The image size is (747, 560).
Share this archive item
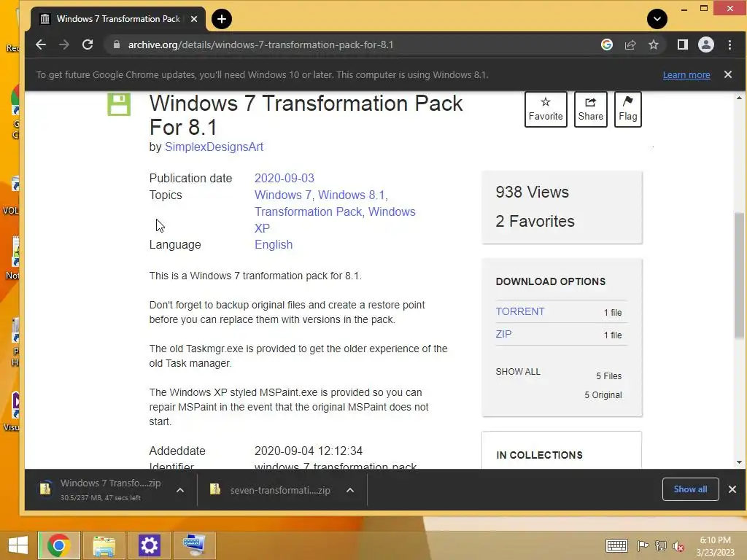(590, 109)
